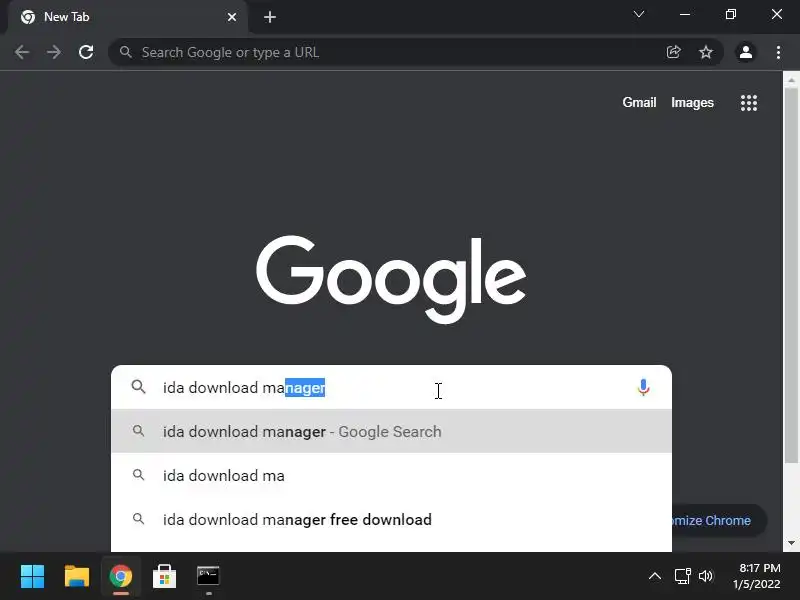Open Microsoft Store from the taskbar
The image size is (800, 600).
click(164, 577)
